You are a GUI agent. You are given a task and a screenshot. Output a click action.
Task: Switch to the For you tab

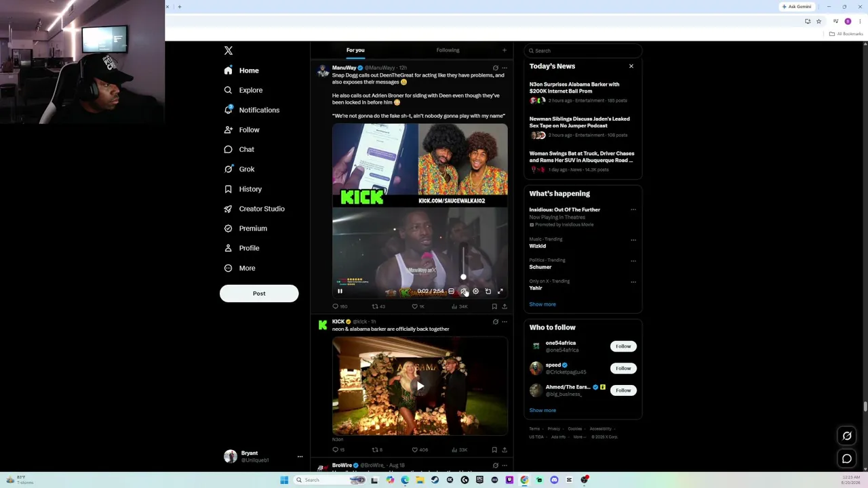click(355, 50)
